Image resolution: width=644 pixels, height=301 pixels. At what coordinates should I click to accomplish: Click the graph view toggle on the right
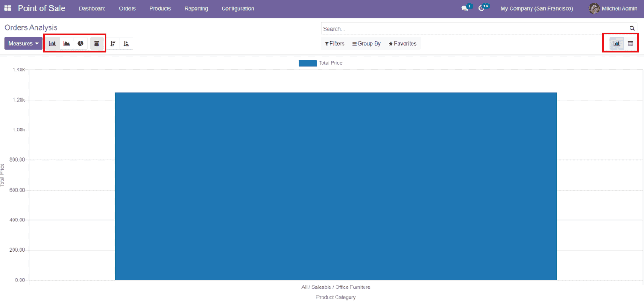(x=616, y=43)
